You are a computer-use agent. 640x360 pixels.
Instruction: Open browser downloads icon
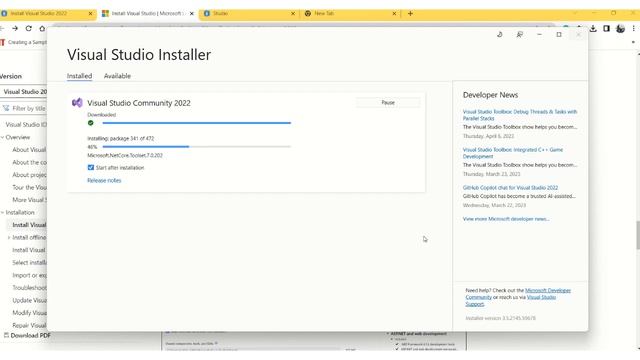(593, 29)
